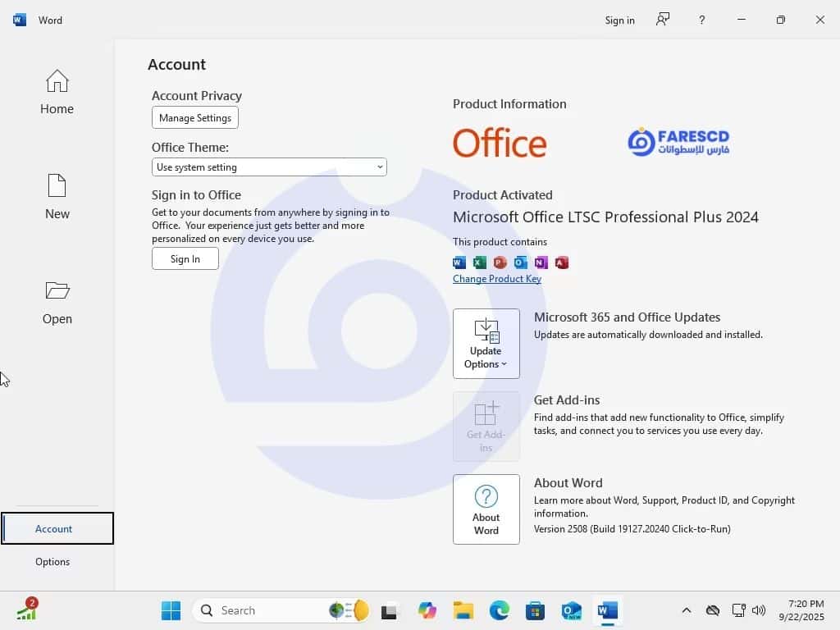Click the Manage Settings button
840x630 pixels.
(x=195, y=118)
